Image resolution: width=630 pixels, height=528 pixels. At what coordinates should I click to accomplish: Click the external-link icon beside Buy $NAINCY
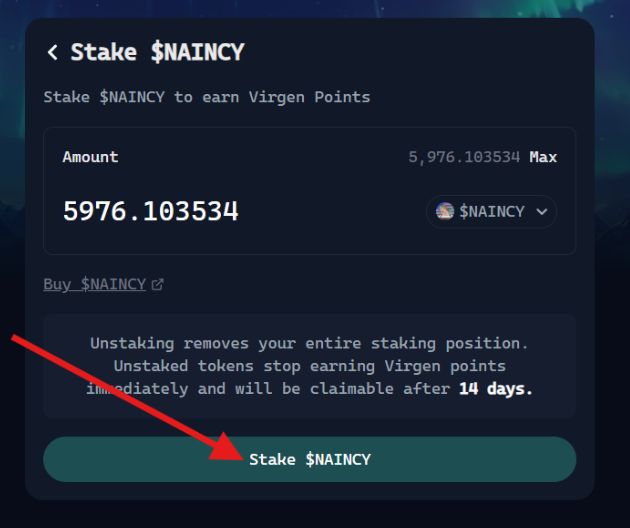157,284
